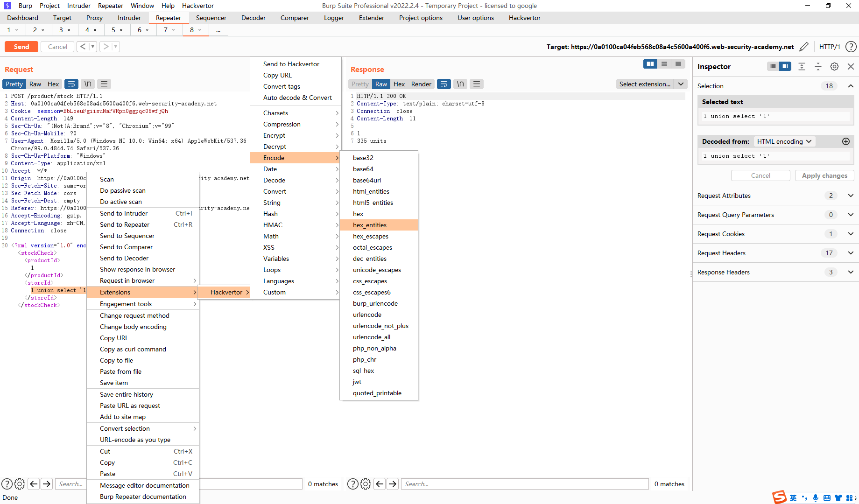This screenshot has width=859, height=504.
Task: Click the Cancel request button
Action: pyautogui.click(x=57, y=47)
